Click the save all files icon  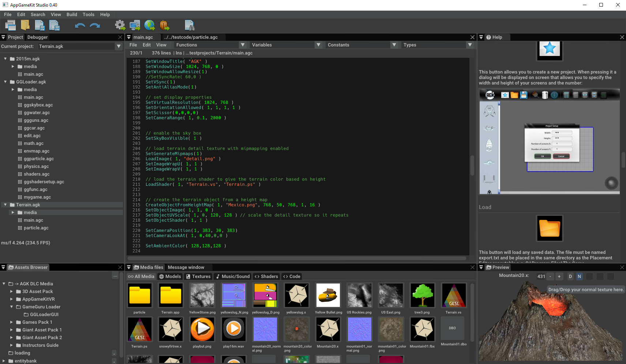pos(54,25)
